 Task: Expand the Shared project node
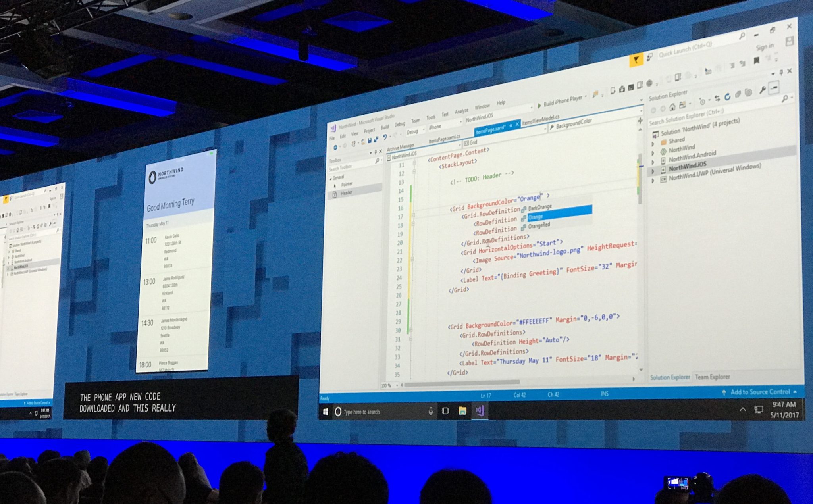[x=653, y=144]
